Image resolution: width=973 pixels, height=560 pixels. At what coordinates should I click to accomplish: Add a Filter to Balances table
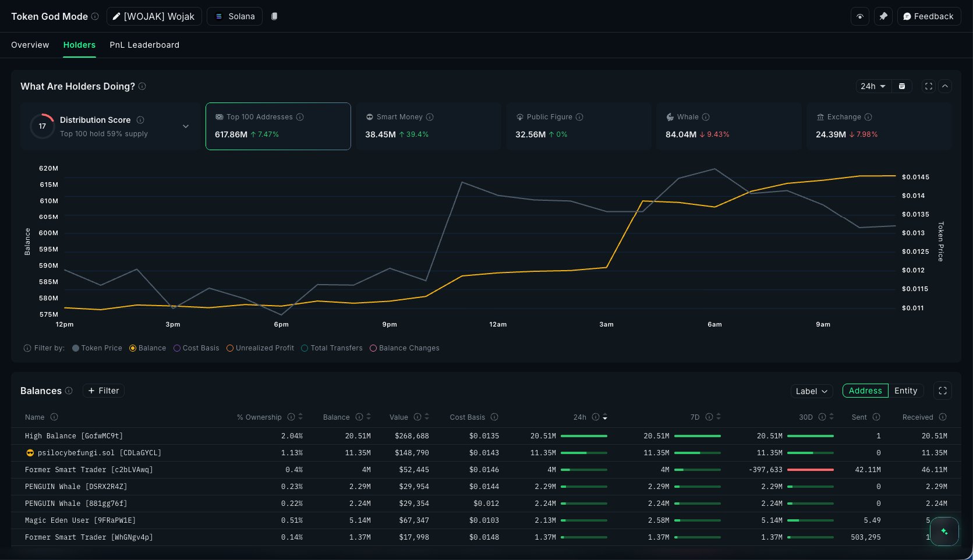point(104,391)
